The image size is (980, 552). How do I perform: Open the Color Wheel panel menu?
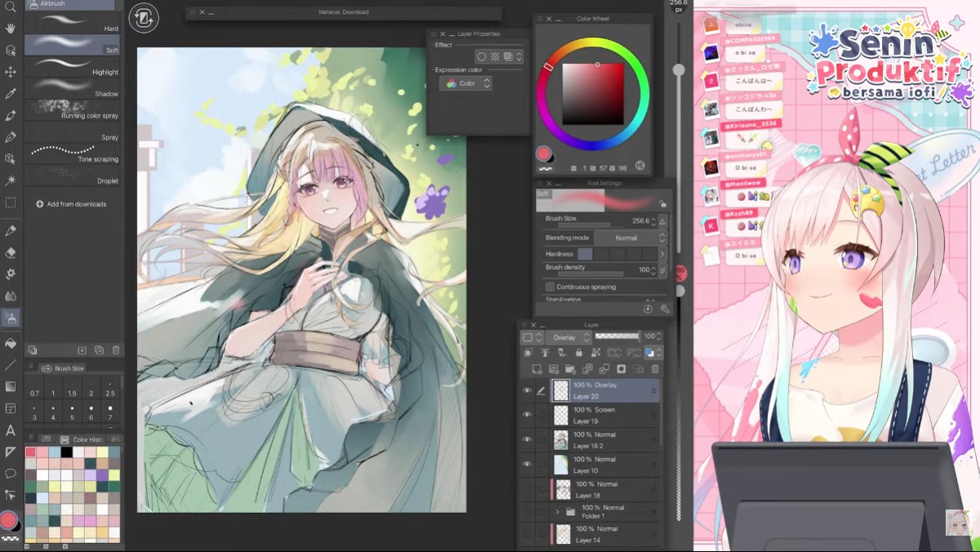(539, 19)
